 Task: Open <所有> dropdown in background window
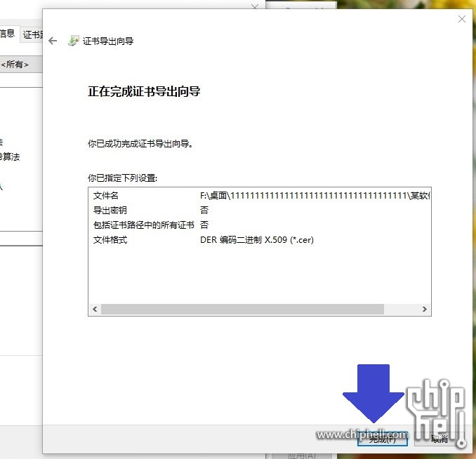(x=20, y=65)
